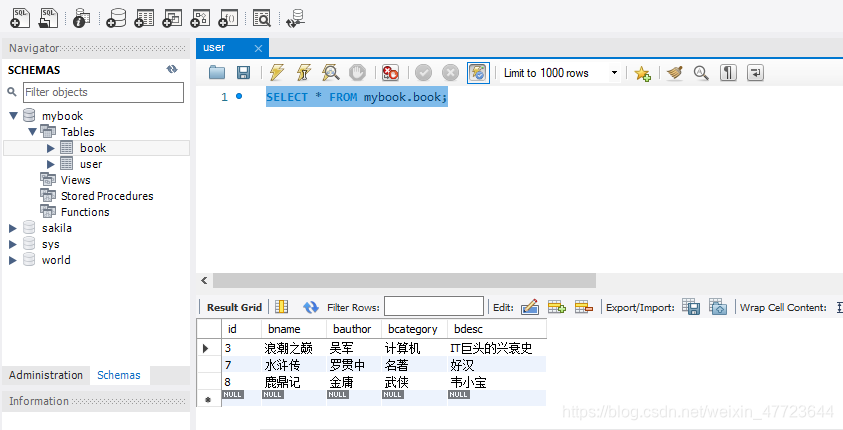Toggle continue-on-error execution mode
843x430 pixels.
(x=390, y=73)
